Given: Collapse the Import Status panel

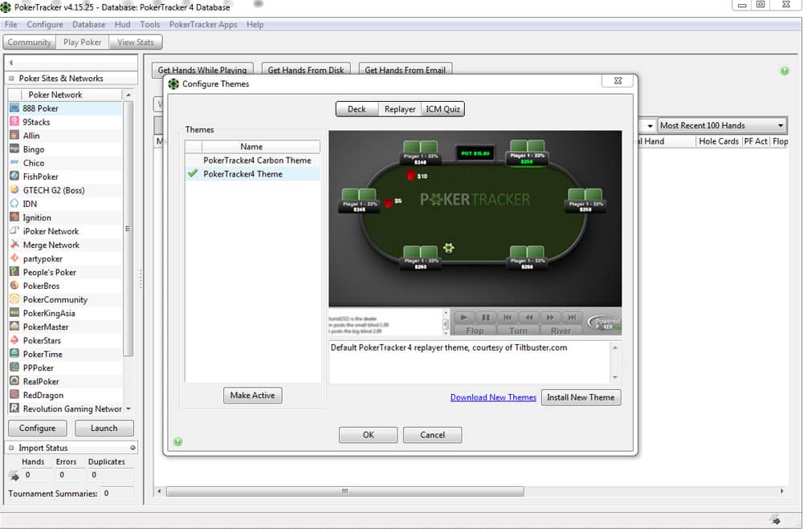Looking at the screenshot, I should [x=11, y=448].
